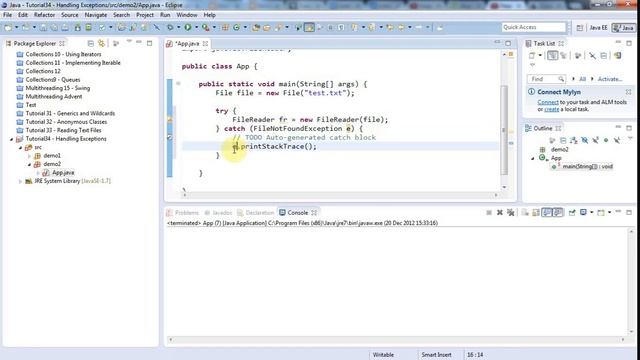Click the Run Last Tool external tools icon
The image size is (640, 360).
[206, 27]
